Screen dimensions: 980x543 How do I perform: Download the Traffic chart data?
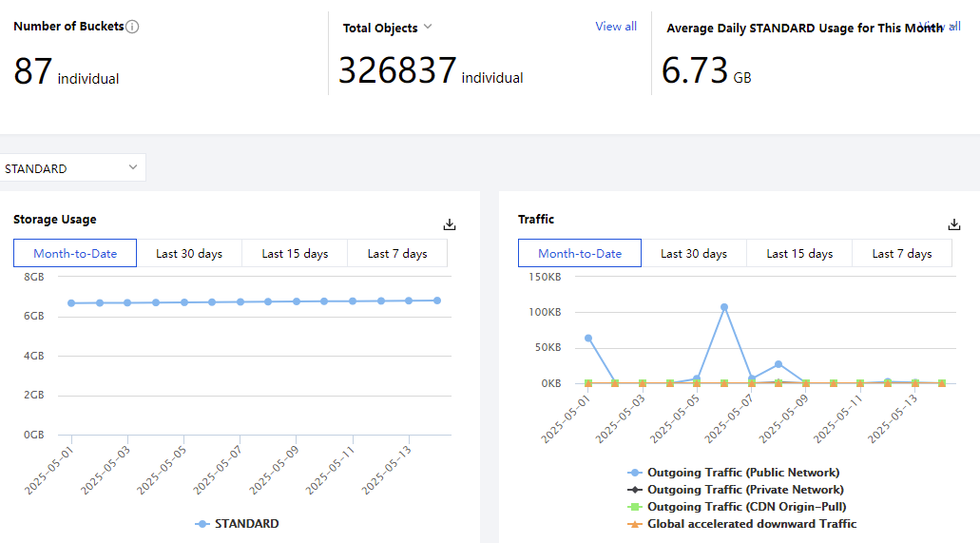[954, 224]
